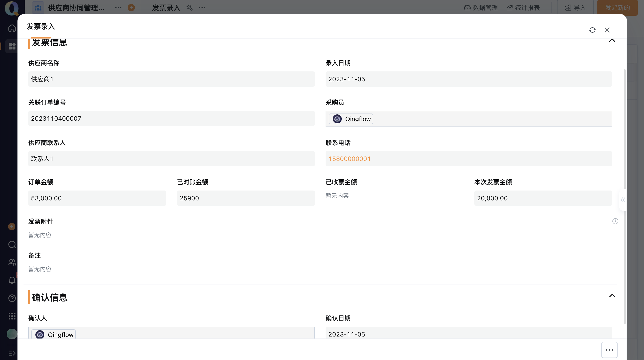Open the more options button at bottom right
Image resolution: width=644 pixels, height=360 pixels.
coord(609,350)
